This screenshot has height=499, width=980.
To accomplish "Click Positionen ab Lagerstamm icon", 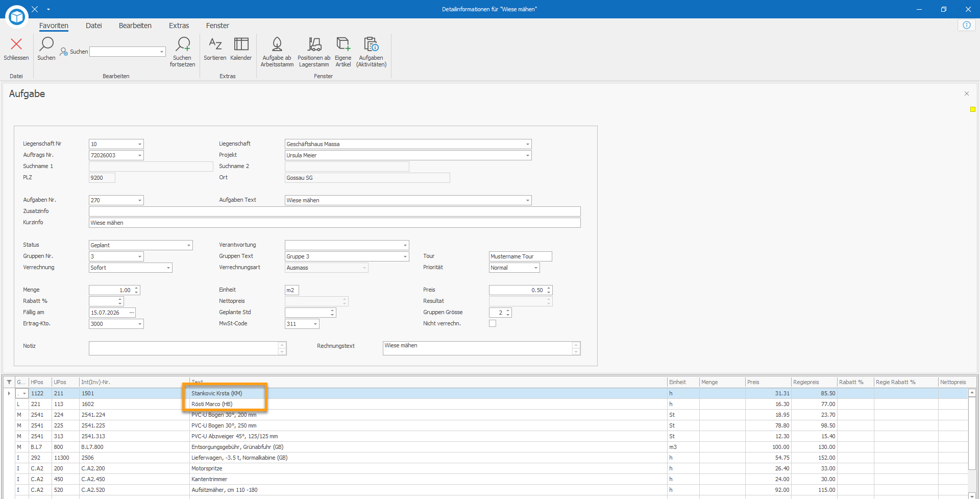I will point(314,44).
